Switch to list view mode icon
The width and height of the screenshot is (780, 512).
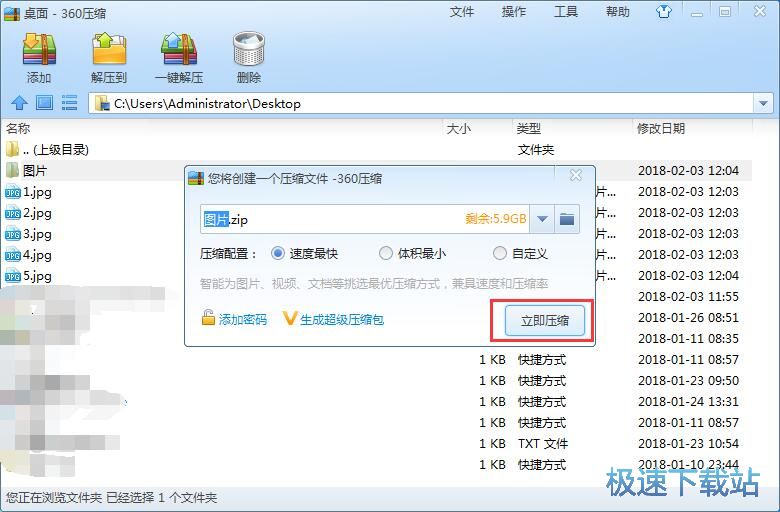[x=69, y=102]
